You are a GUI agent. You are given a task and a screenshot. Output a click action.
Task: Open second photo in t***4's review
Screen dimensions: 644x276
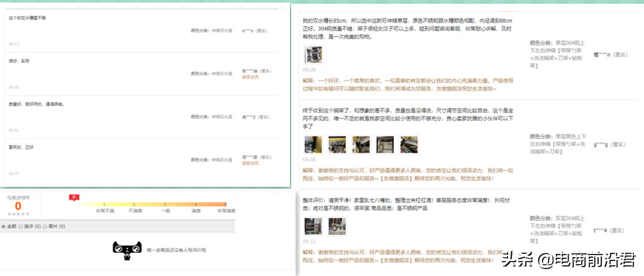coord(337,226)
